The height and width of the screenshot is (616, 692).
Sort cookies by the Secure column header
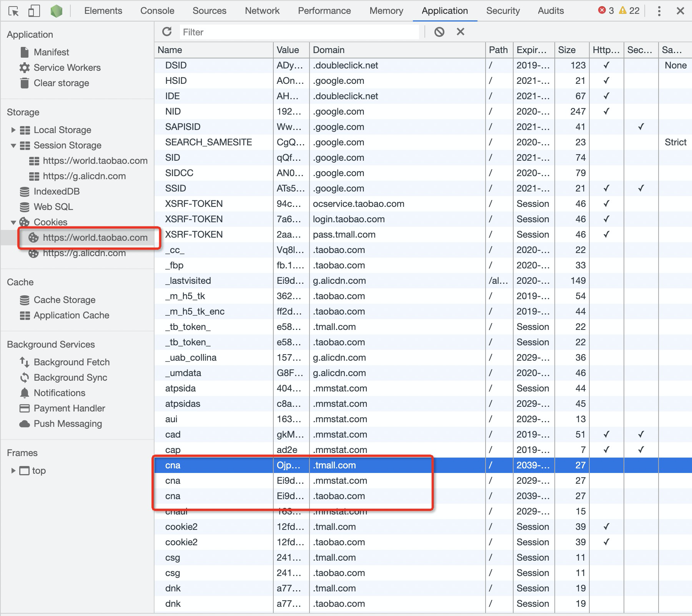tap(641, 50)
